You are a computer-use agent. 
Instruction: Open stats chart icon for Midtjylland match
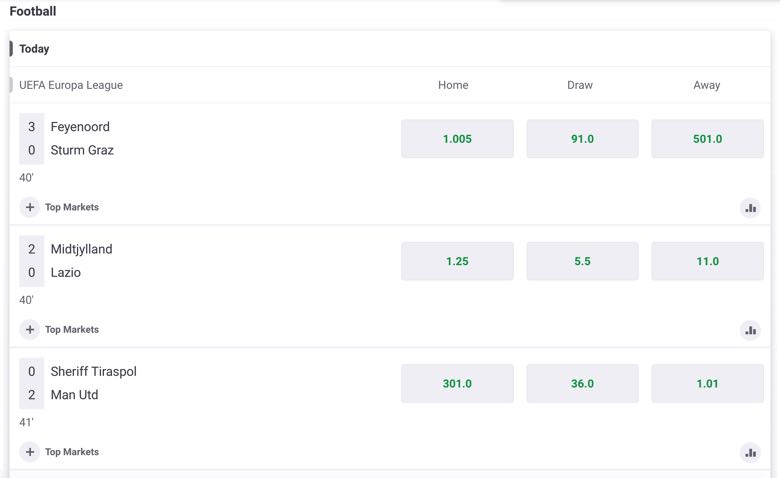(x=751, y=330)
